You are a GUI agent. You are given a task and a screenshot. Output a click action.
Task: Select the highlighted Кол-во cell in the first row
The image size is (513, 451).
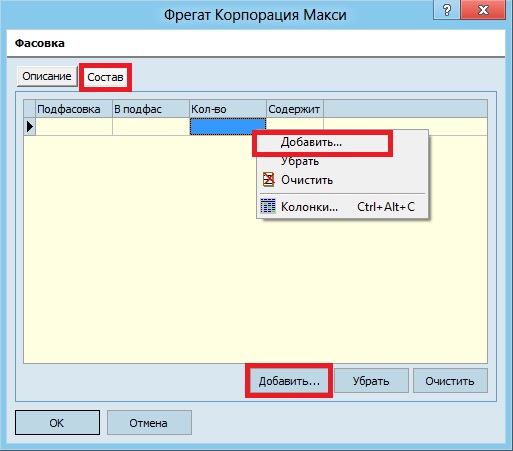click(228, 126)
